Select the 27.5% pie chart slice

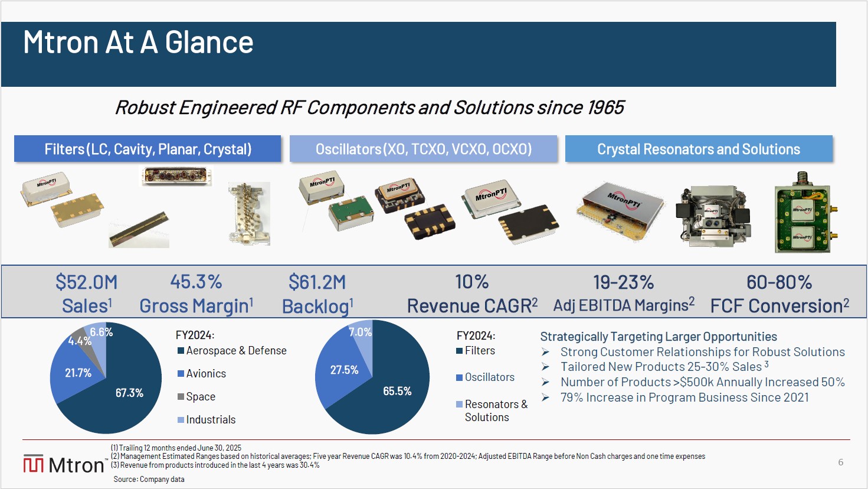point(341,373)
